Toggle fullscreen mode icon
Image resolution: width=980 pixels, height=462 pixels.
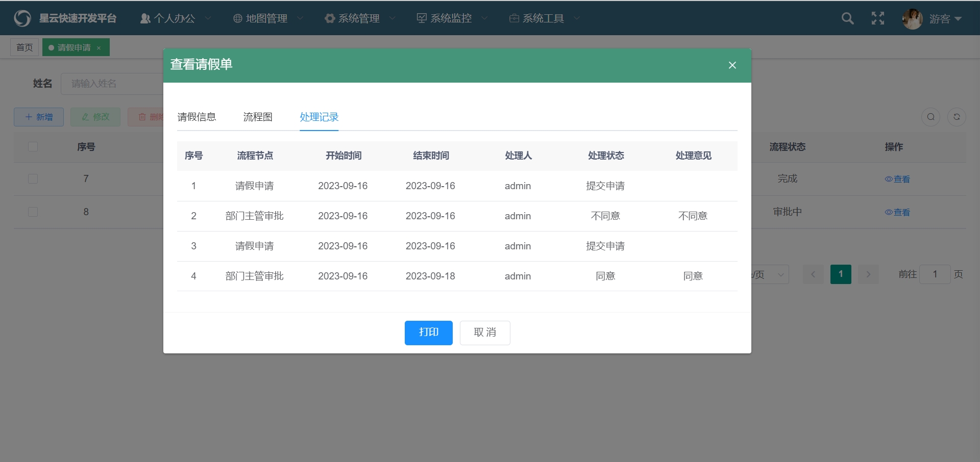pos(877,18)
